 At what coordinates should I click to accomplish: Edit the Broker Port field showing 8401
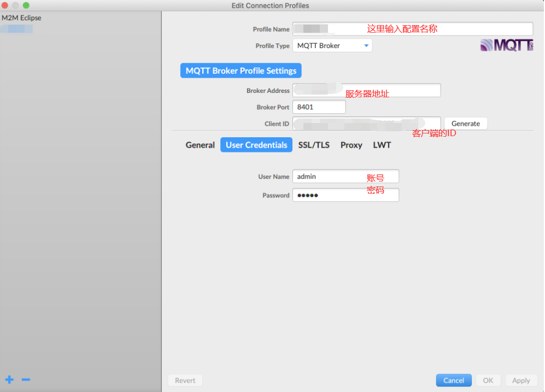click(319, 107)
